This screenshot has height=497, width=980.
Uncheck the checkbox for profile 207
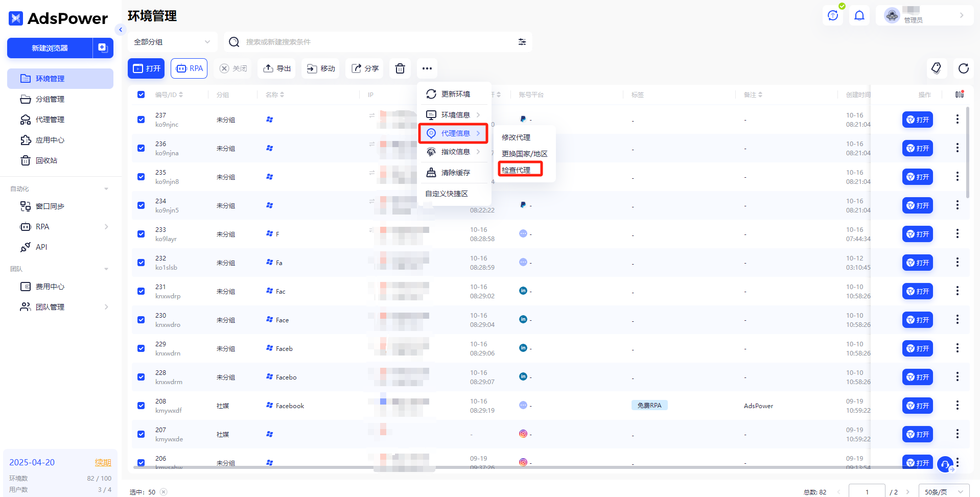coord(141,434)
